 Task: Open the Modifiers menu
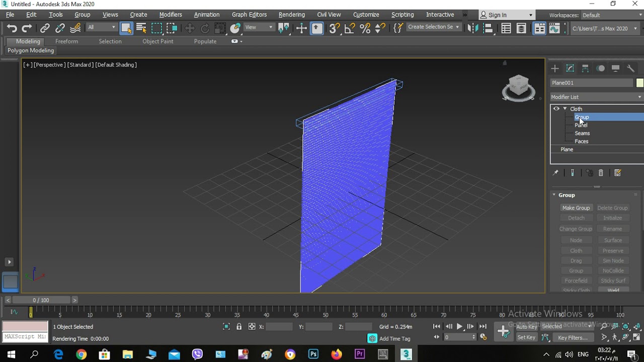pyautogui.click(x=171, y=15)
